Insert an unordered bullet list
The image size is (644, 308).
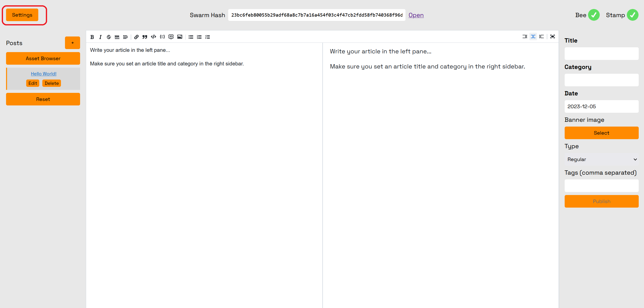tap(191, 37)
